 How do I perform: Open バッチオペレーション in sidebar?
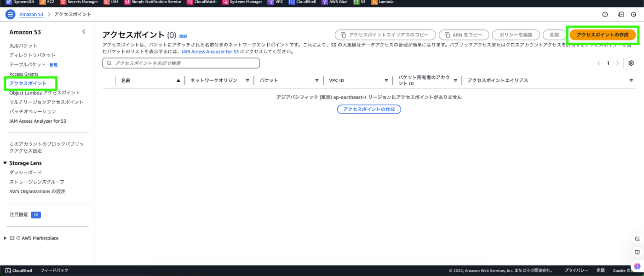click(x=33, y=112)
